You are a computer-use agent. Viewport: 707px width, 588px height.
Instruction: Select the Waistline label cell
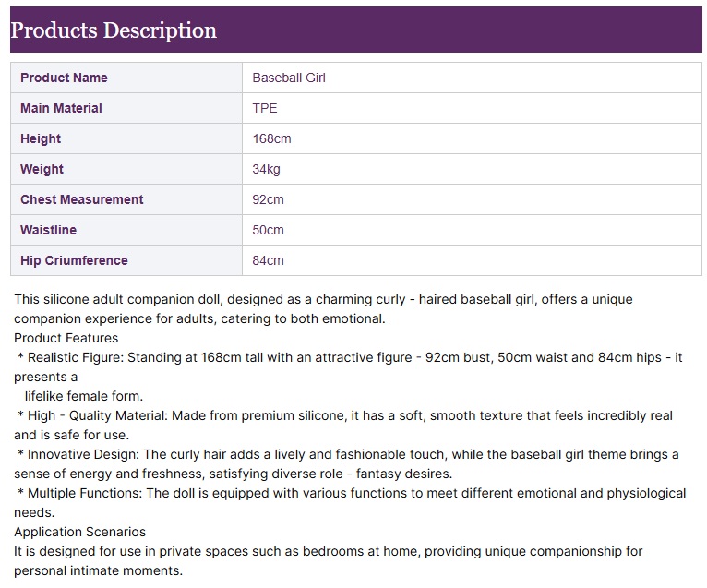pyautogui.click(x=48, y=230)
